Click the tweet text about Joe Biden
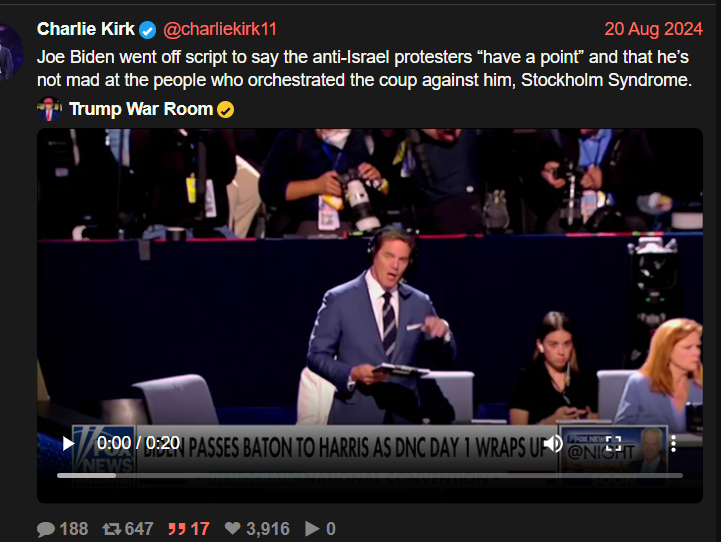The height and width of the screenshot is (542, 721). pos(364,68)
